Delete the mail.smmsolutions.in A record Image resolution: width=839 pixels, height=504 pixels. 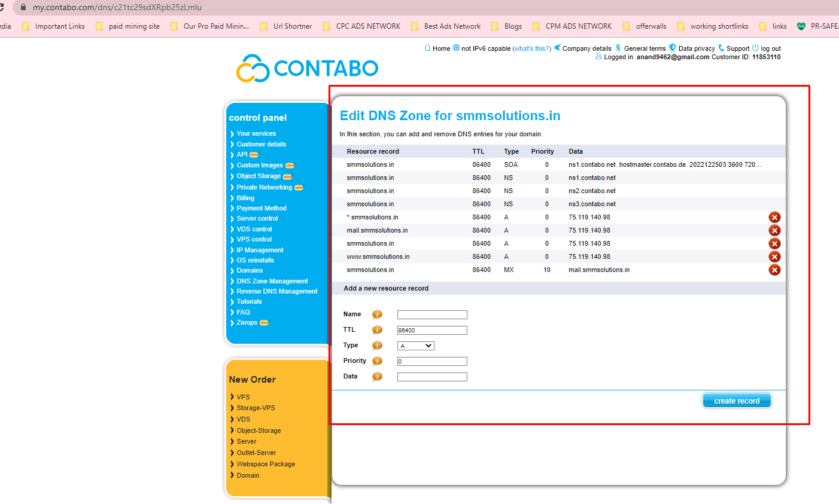point(774,231)
